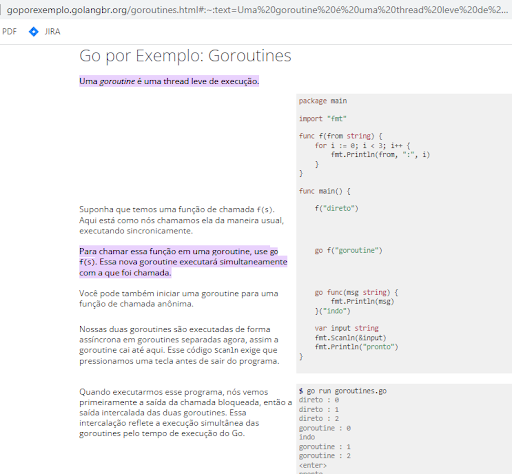Click output line '<enter>'

point(313,465)
